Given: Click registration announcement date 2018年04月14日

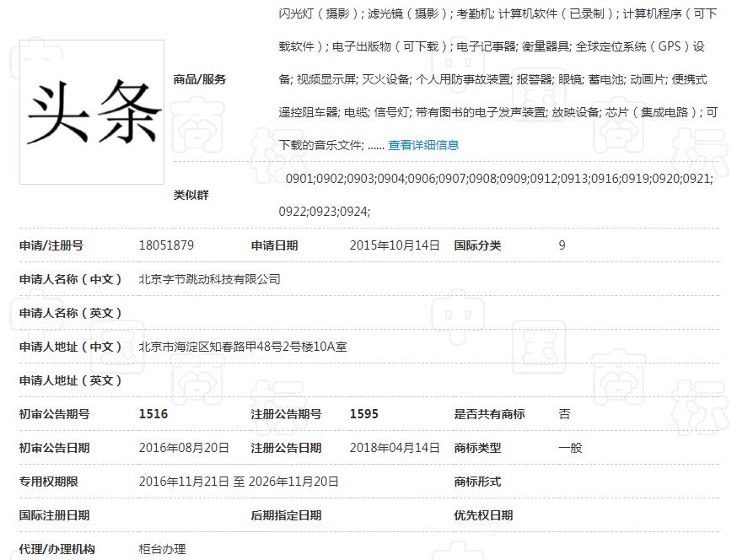Looking at the screenshot, I should (393, 447).
